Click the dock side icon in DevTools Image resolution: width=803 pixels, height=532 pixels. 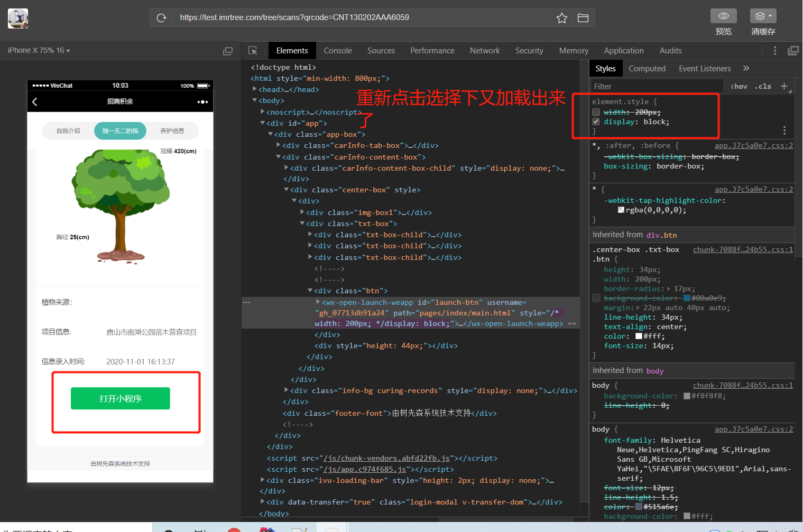pyautogui.click(x=793, y=51)
